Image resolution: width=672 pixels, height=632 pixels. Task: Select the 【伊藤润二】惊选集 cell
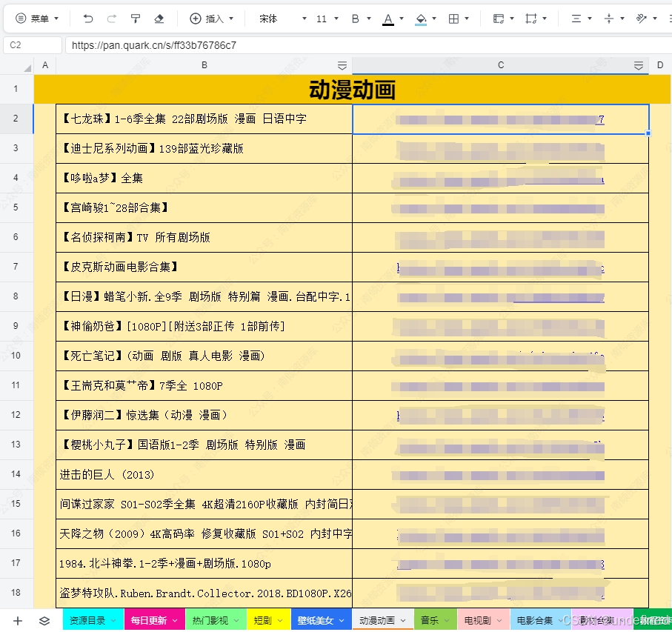pyautogui.click(x=204, y=415)
